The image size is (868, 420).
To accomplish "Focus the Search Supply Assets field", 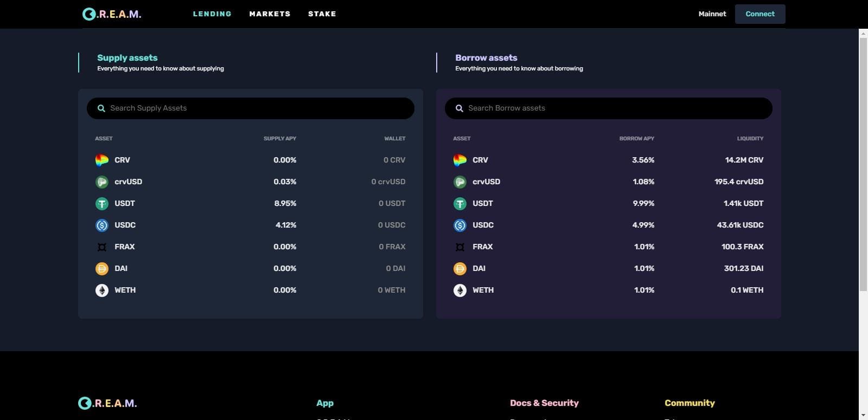I will pos(251,108).
